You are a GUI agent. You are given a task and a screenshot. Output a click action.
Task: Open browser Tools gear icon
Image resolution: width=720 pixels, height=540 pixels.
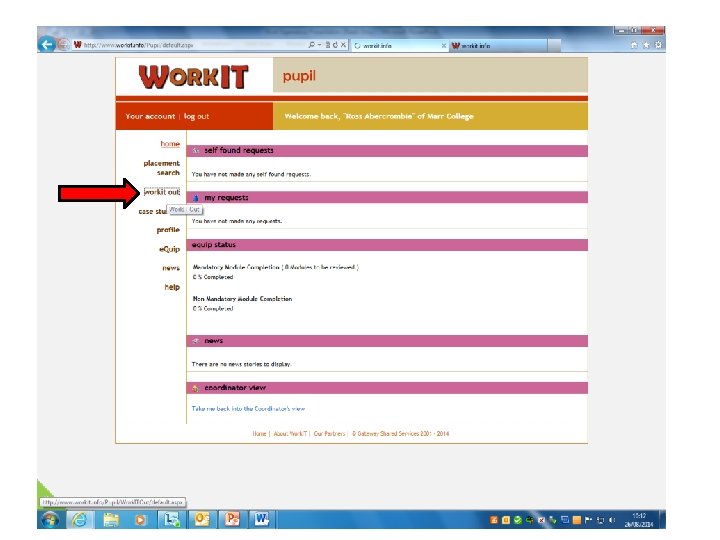[658, 45]
